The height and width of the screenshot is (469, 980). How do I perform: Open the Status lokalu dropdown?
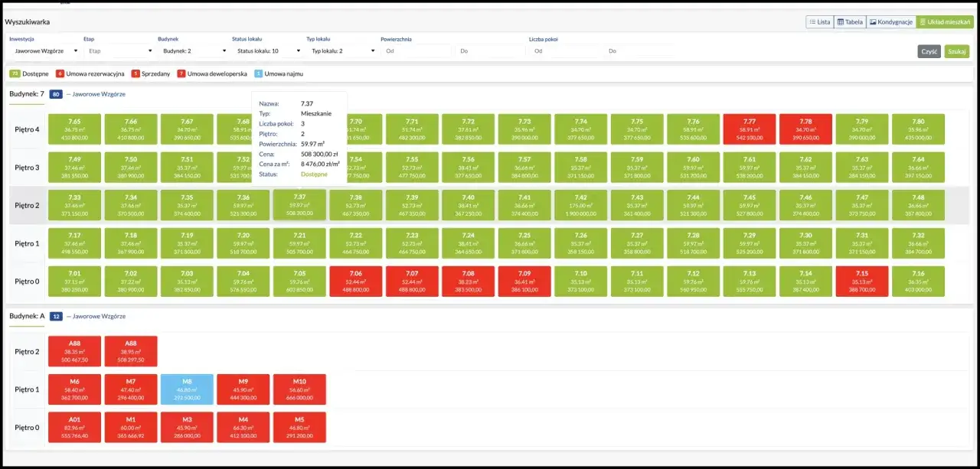268,51
